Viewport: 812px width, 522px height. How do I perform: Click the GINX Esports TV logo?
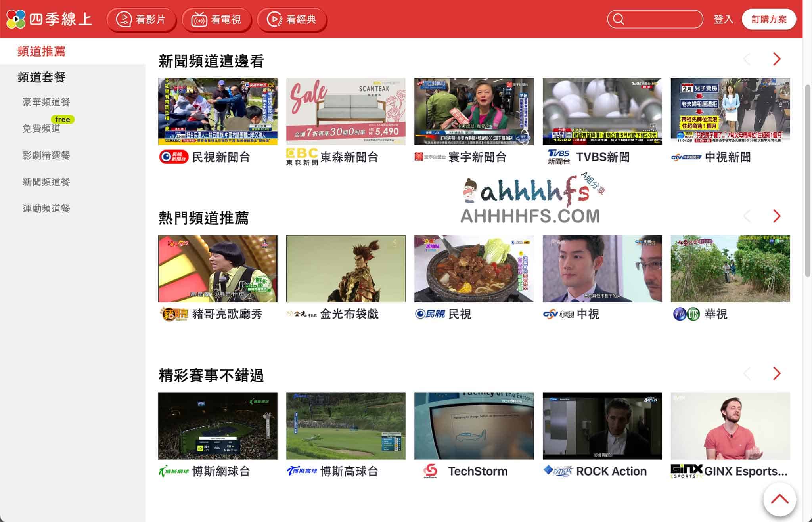[686, 471]
